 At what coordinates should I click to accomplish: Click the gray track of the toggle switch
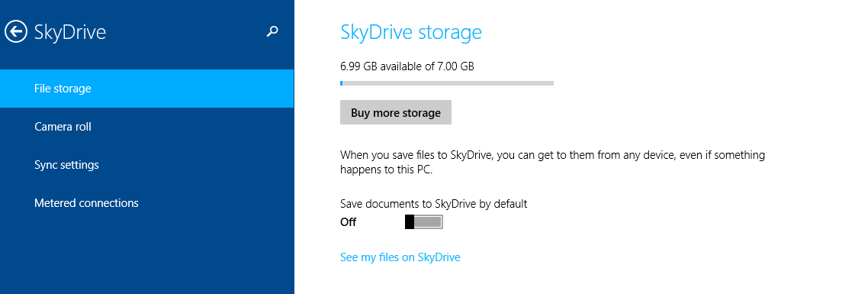point(429,222)
